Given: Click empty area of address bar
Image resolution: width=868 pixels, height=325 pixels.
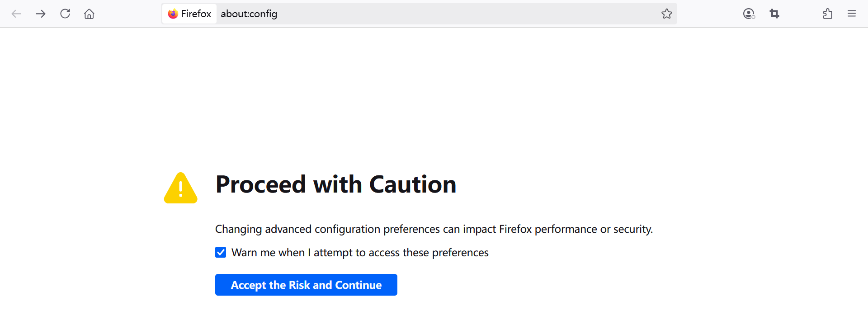Looking at the screenshot, I should coord(452,14).
